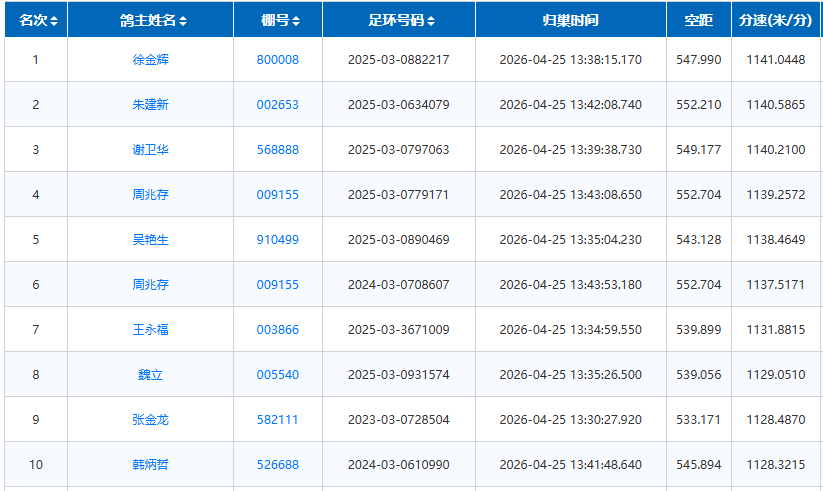Image resolution: width=823 pixels, height=491 pixels.
Task: Select the 归巢时间 column header
Action: pyautogui.click(x=570, y=20)
